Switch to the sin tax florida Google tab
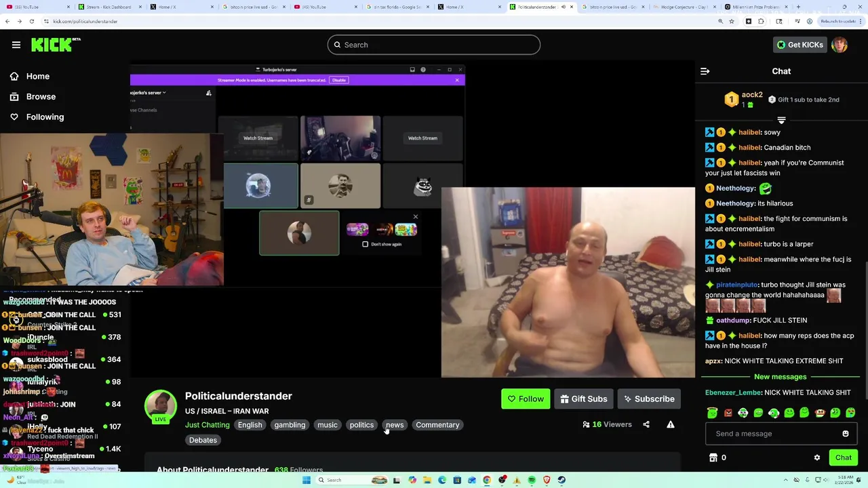Screen dimensions: 868x488 point(397,7)
